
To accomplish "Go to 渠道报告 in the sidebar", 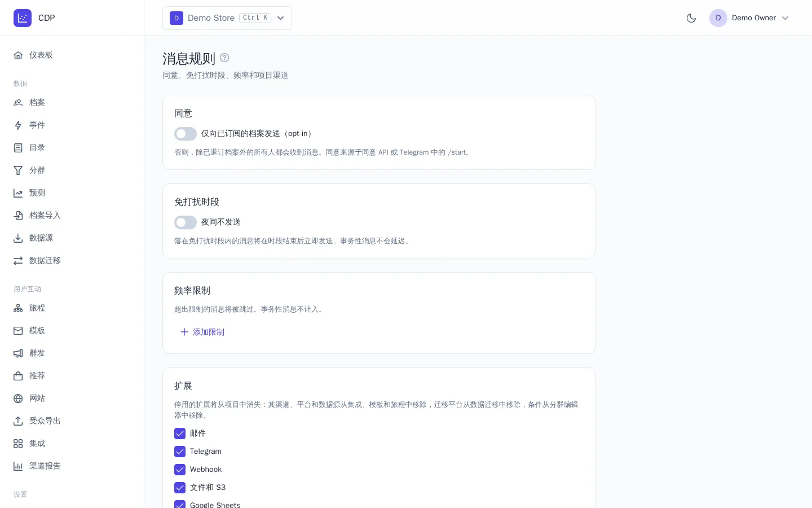I will click(x=72, y=466).
